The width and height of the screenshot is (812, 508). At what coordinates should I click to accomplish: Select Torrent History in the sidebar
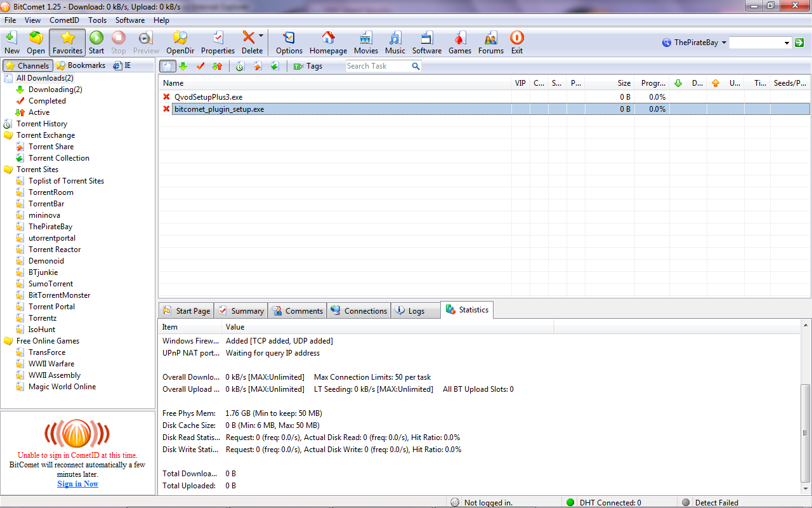[x=42, y=124]
